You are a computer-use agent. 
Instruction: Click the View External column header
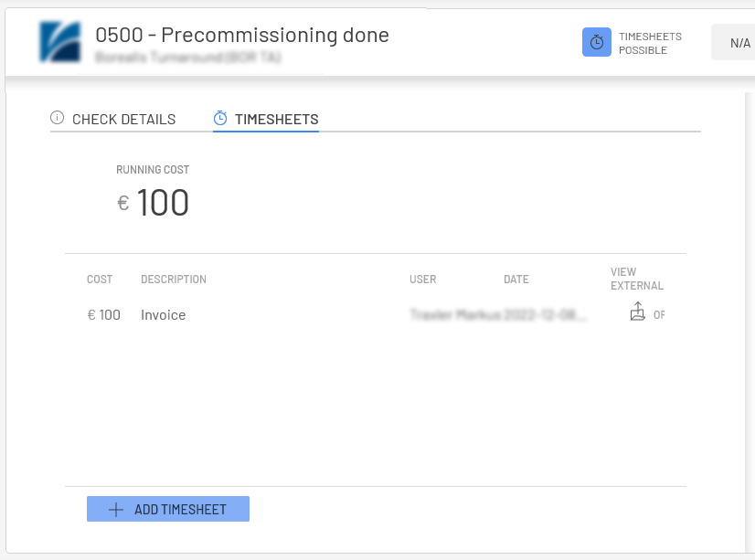(636, 279)
